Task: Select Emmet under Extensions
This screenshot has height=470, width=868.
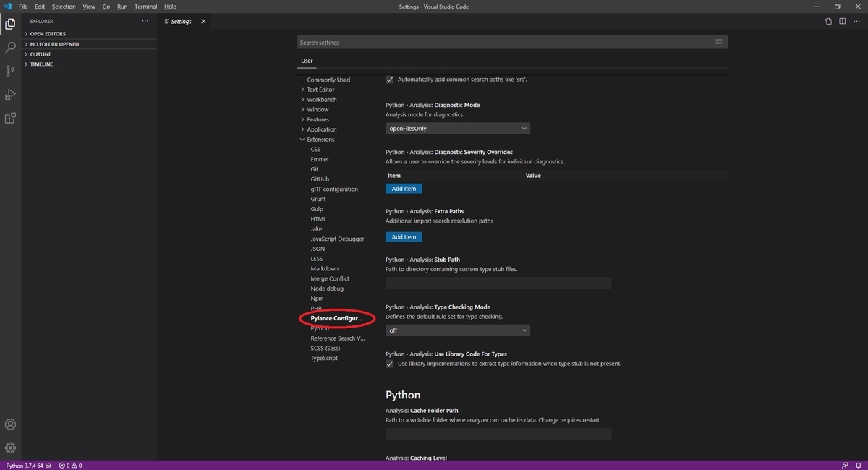Action: pyautogui.click(x=320, y=159)
